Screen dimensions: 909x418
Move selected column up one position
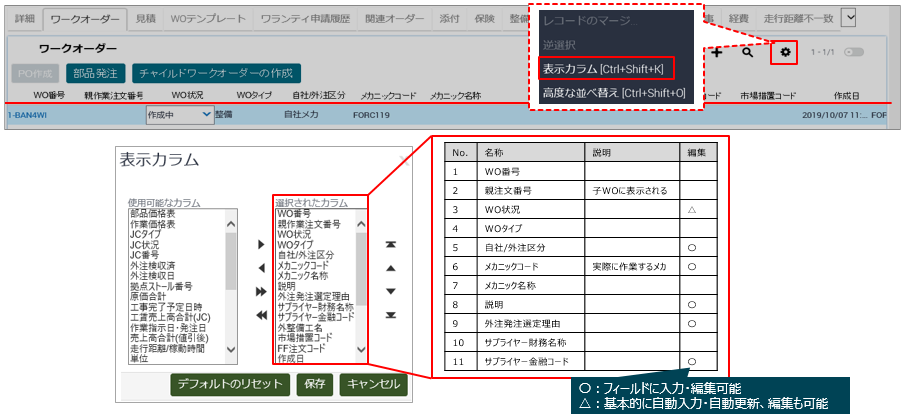[x=391, y=268]
